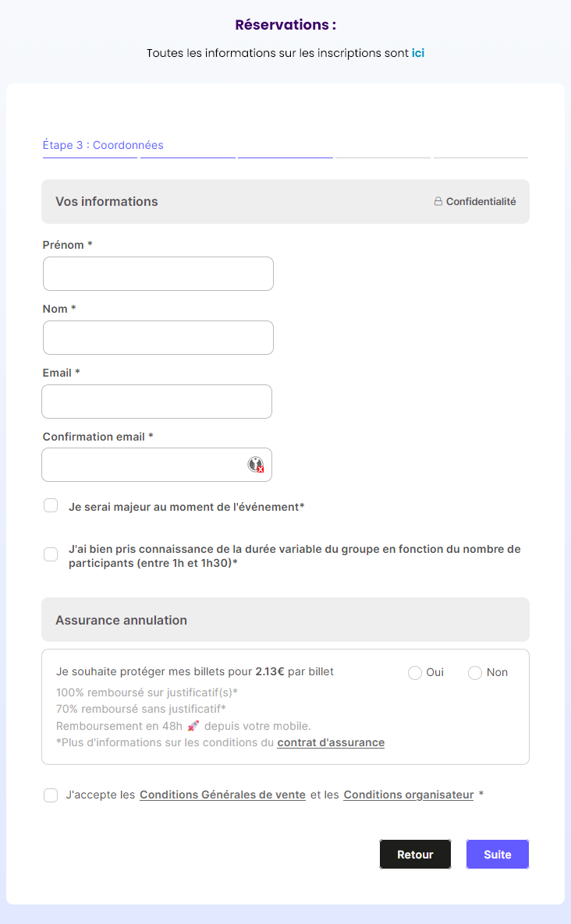Check "Je serai majeur au moment de l'événement"
This screenshot has height=924, width=571.
coord(51,505)
